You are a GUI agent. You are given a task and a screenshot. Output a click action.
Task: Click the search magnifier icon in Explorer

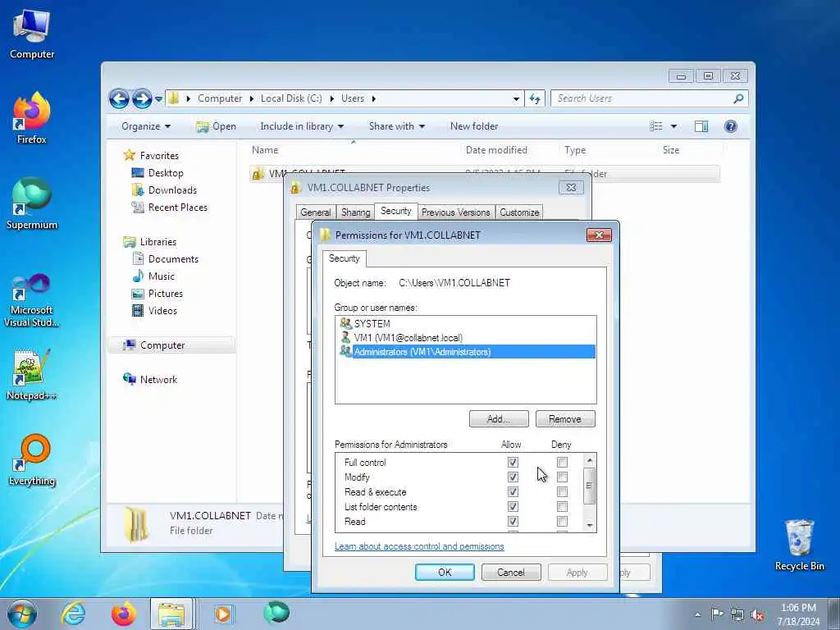pos(738,98)
